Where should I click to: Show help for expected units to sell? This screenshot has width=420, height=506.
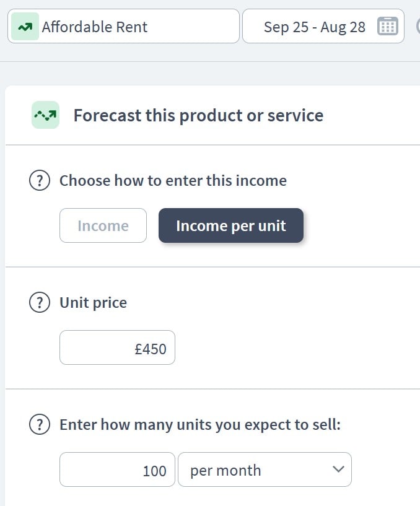click(x=40, y=425)
